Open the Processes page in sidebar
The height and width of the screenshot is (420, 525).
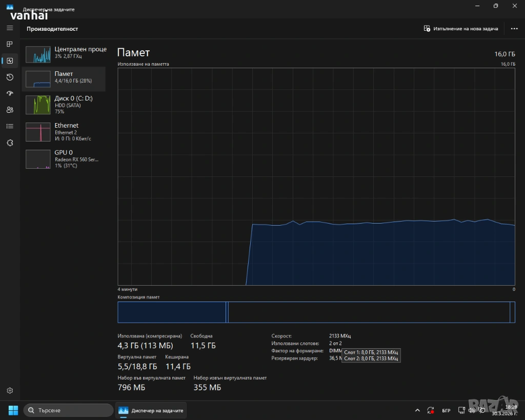tap(10, 44)
